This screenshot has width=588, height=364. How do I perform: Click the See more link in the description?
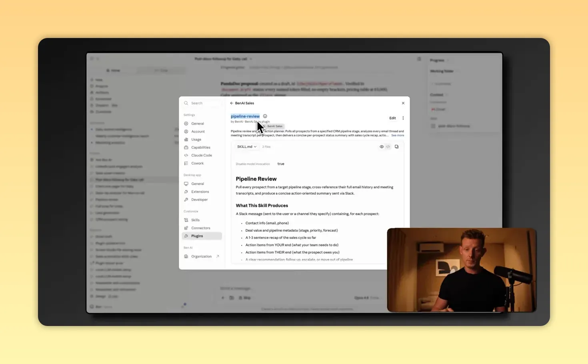398,135
